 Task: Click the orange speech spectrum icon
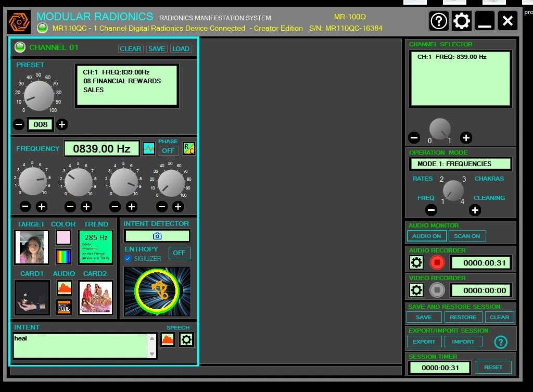168,339
